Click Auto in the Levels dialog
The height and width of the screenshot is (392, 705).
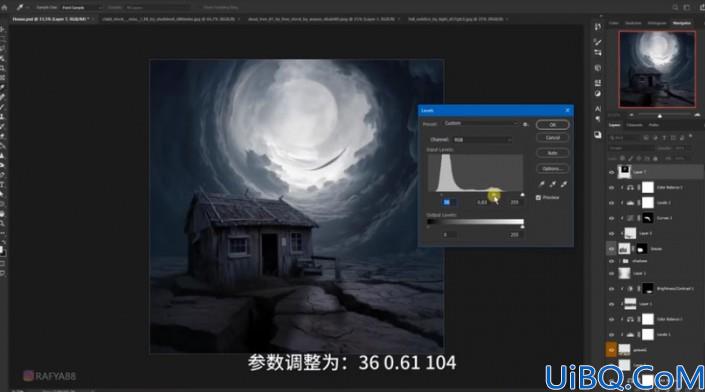coord(552,153)
